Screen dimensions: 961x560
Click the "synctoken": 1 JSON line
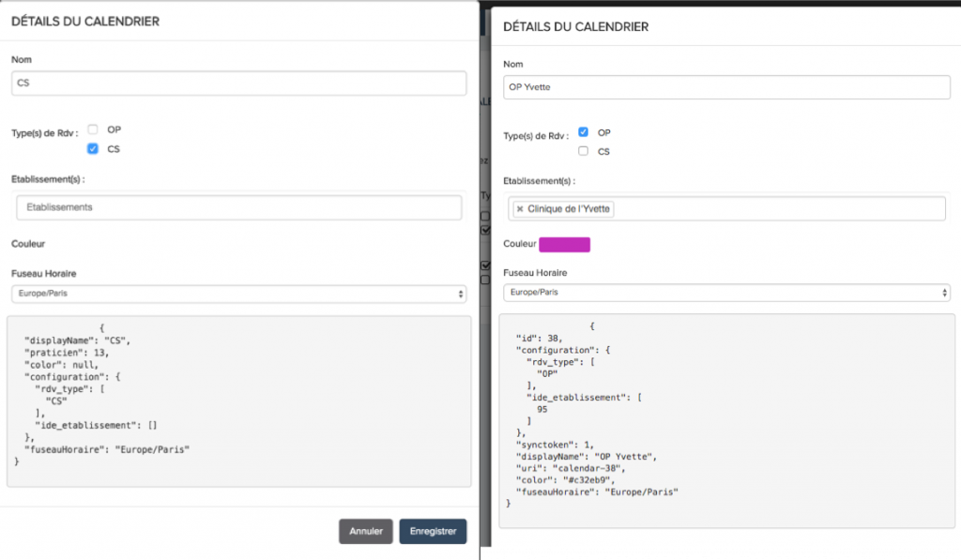pyautogui.click(x=556, y=445)
